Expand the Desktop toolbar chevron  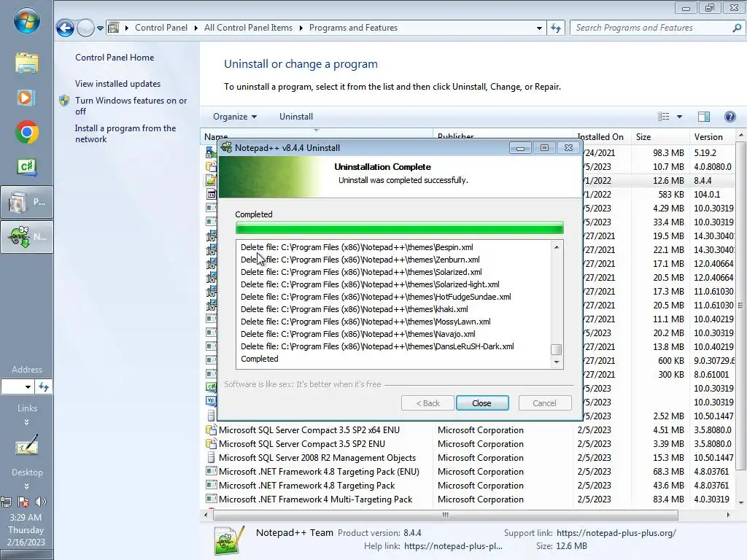point(27,486)
